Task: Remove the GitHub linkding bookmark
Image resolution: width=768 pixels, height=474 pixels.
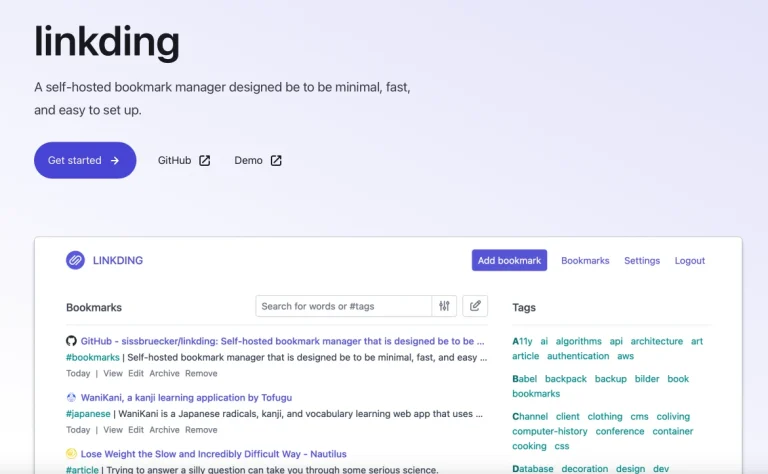Action: tap(201, 373)
